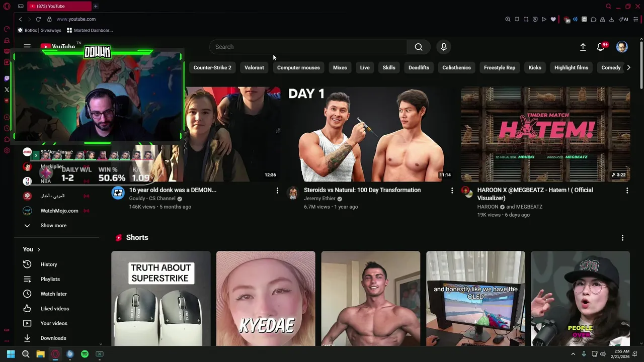The image size is (644, 362).
Task: Open the Marbled Dashboard bookmark
Action: [90, 30]
